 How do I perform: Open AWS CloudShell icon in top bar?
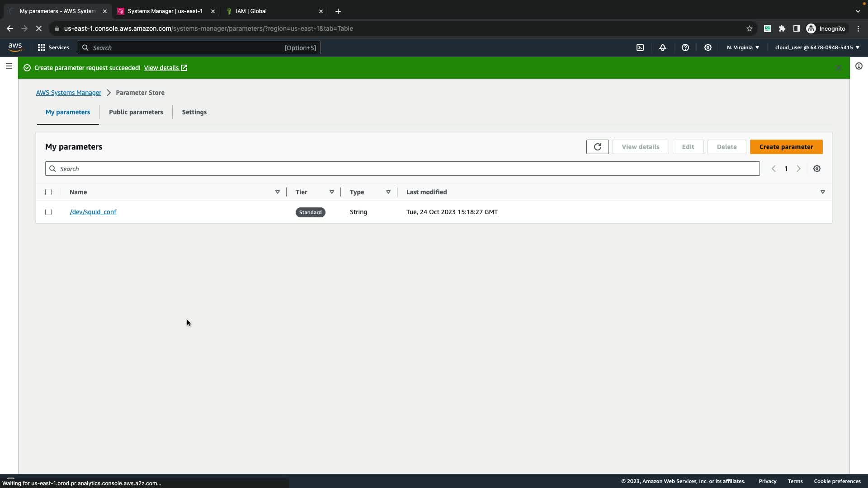coord(640,47)
